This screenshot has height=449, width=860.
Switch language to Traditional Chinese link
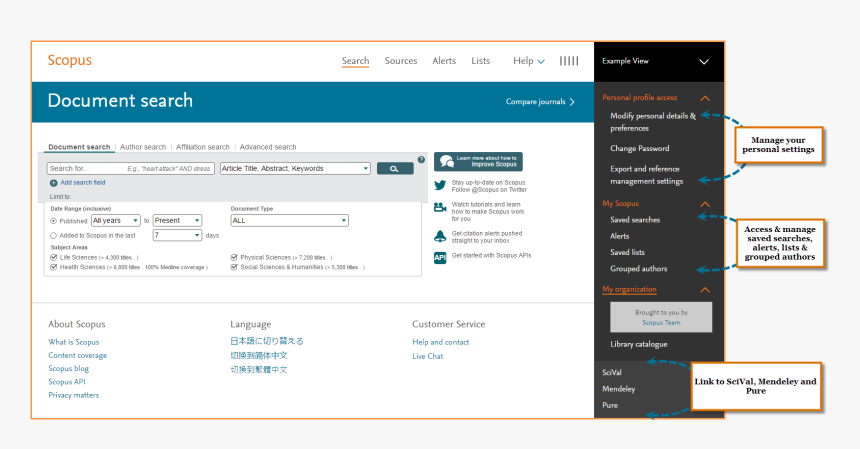tap(258, 370)
